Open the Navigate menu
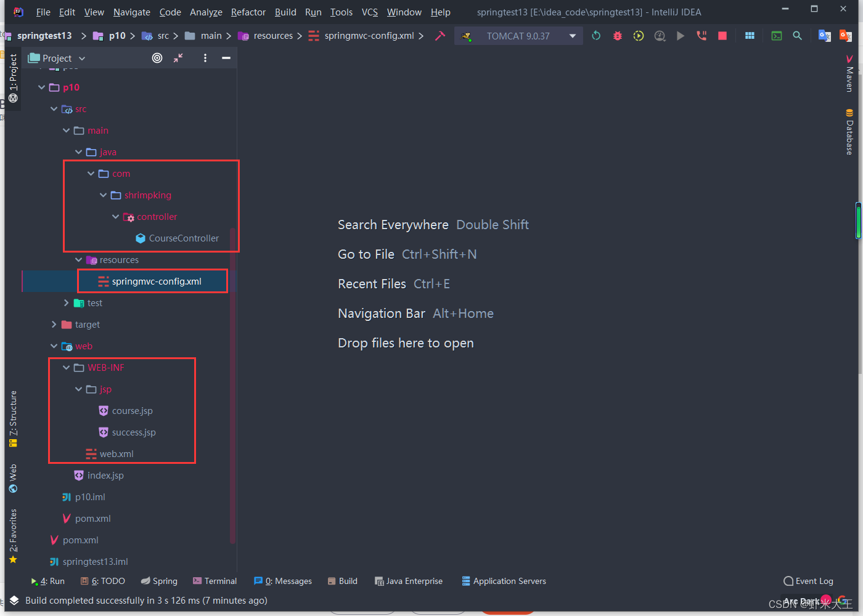This screenshot has width=863, height=616. pyautogui.click(x=131, y=12)
